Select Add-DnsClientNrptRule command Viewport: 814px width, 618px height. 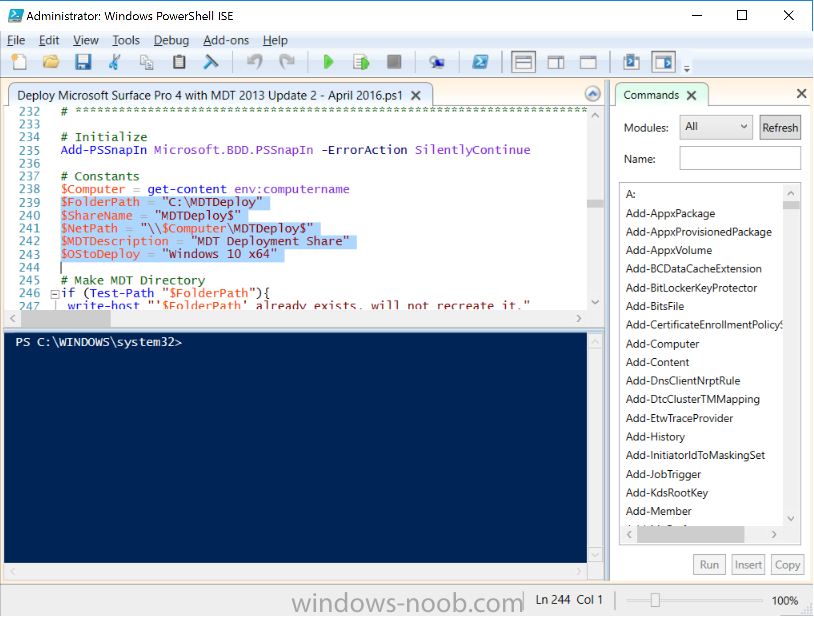(683, 381)
